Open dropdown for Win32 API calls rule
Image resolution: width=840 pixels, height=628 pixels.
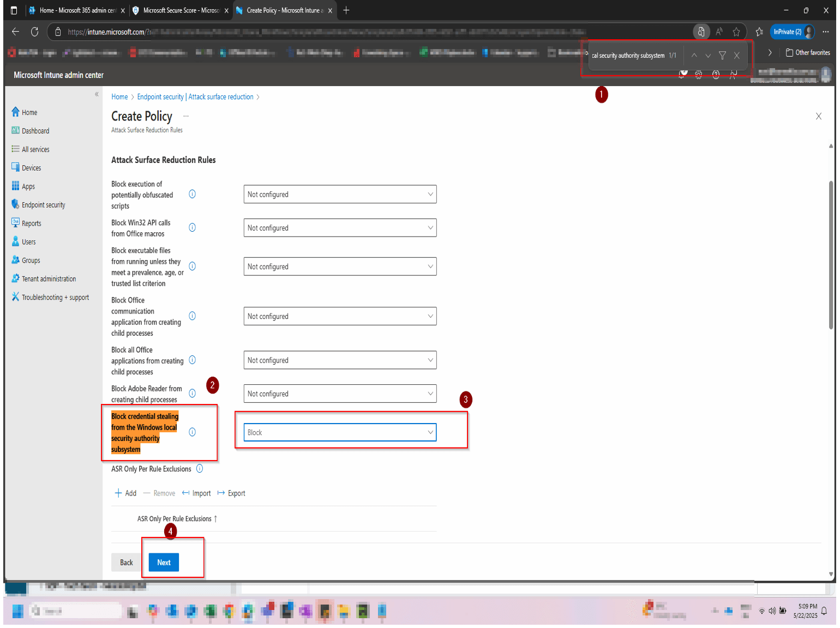340,228
